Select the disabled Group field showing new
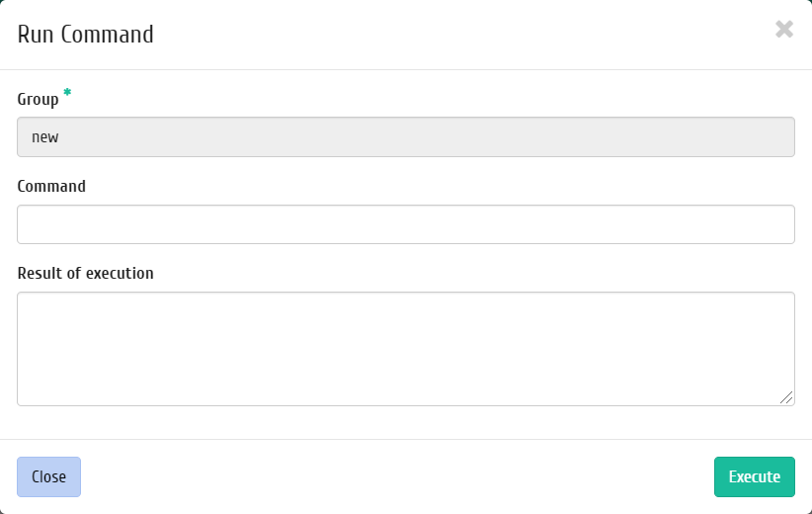The image size is (812, 514). [406, 136]
